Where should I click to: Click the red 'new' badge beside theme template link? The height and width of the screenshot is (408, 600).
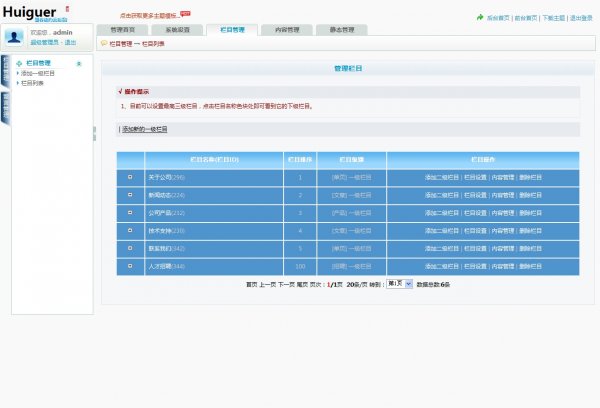point(185,14)
